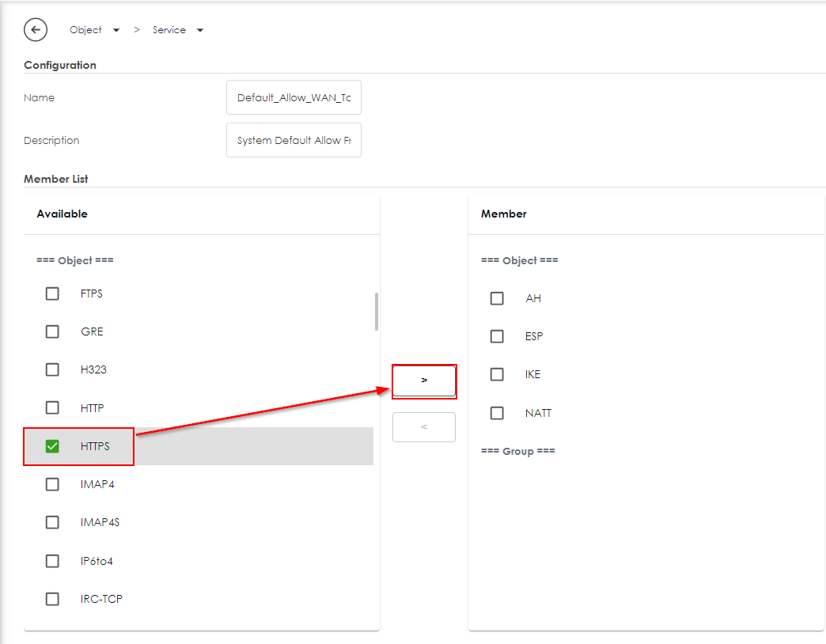Select the IKE member label
Image resolution: width=826 pixels, height=644 pixels.
(x=532, y=374)
